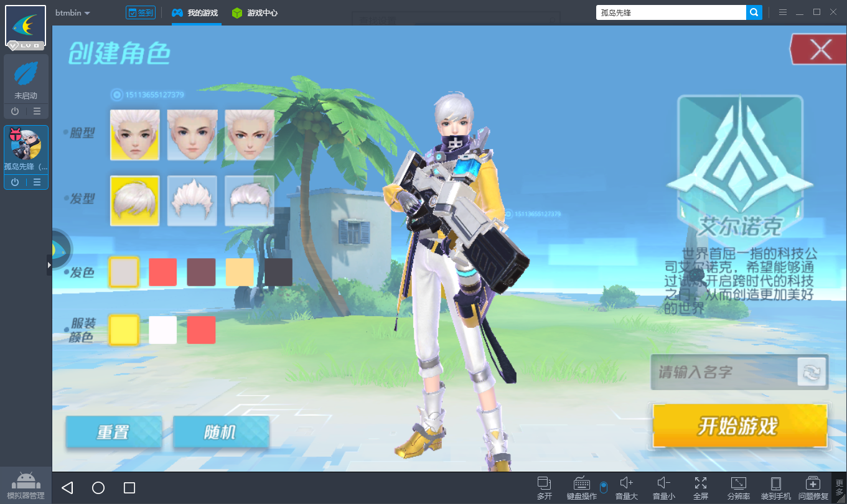
Task: Open menu for 孤岛先锋 instance
Action: click(x=37, y=182)
